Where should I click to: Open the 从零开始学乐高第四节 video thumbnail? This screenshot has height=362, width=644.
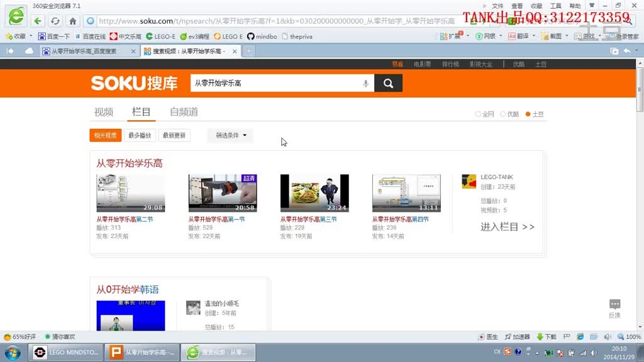tap(407, 193)
